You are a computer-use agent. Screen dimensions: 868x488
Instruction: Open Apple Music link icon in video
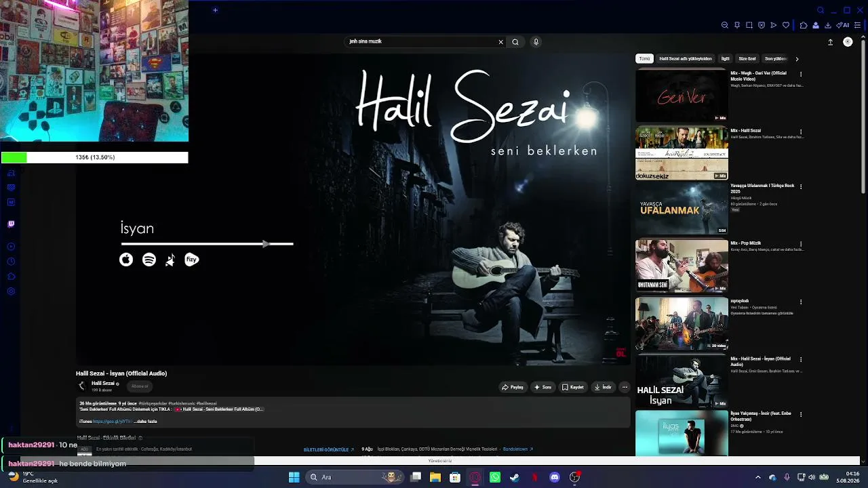(126, 260)
